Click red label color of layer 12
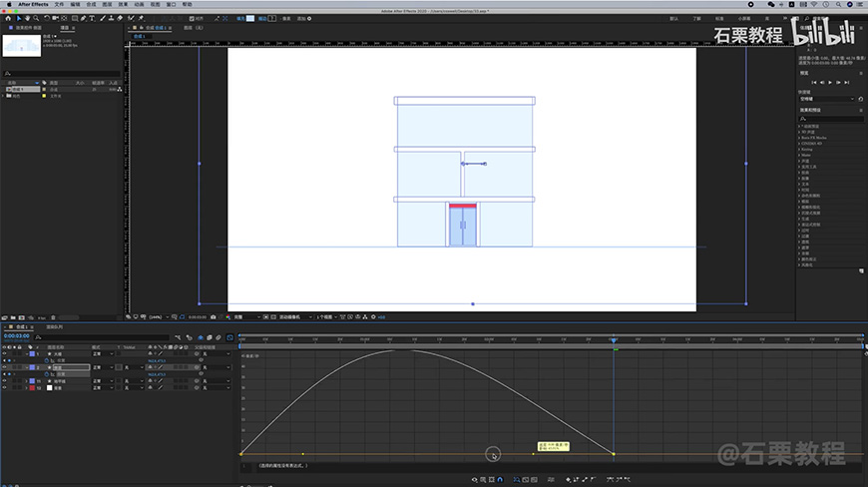Viewport: 868px width, 487px height. pos(32,388)
